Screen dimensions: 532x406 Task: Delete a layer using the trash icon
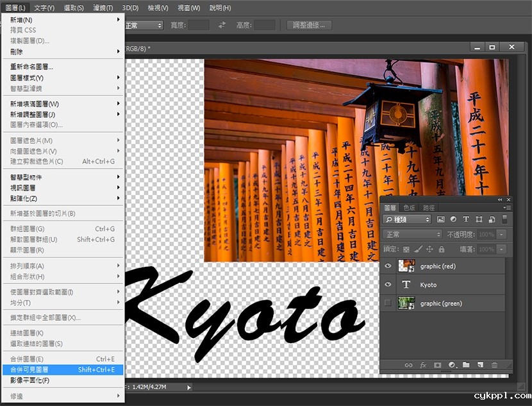coord(495,364)
